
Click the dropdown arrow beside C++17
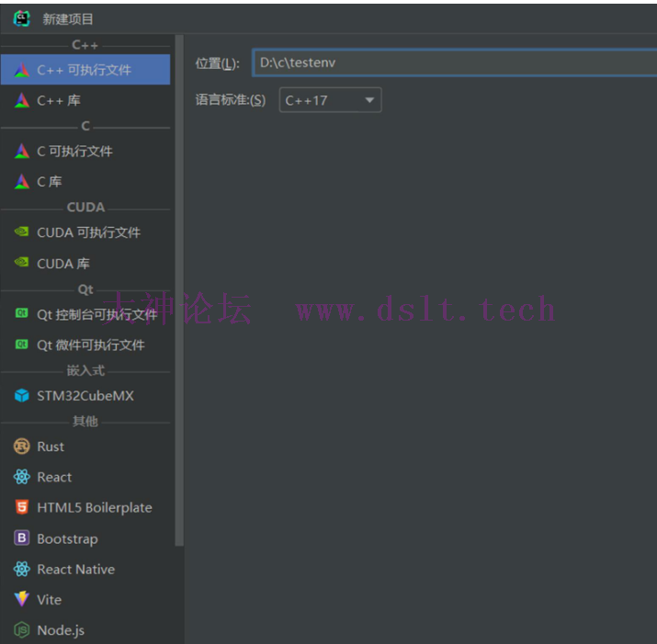coord(369,100)
